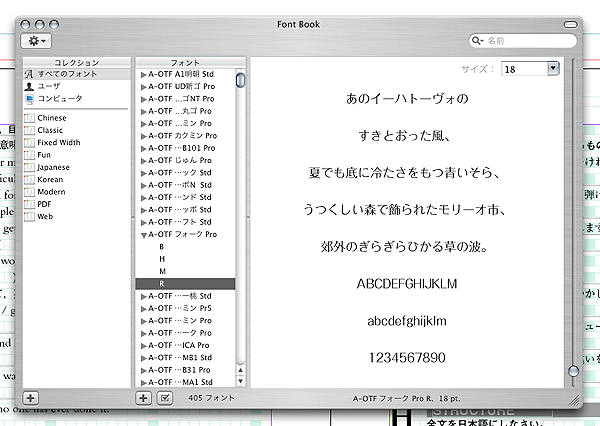Expand A-OTF A1明朝 Std family
The image size is (600, 426).
pyautogui.click(x=143, y=75)
